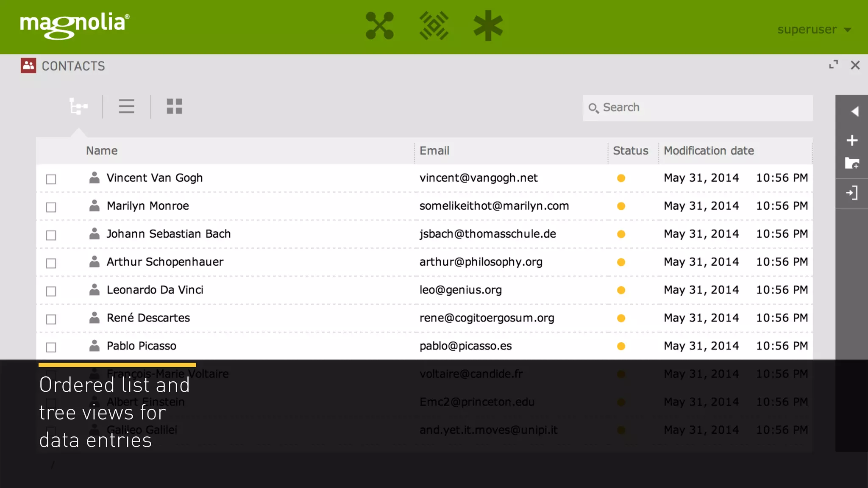The width and height of the screenshot is (868, 488).
Task: Click the import action icon
Action: [852, 193]
